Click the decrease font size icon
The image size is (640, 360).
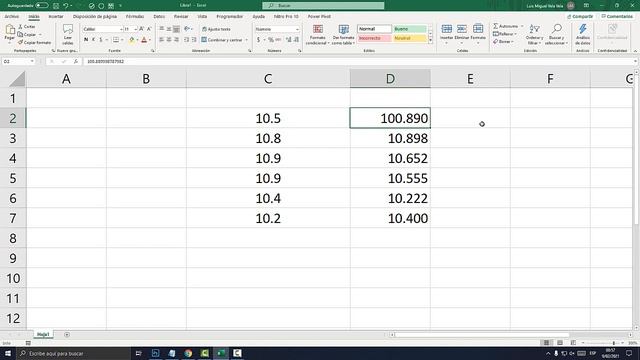point(149,29)
